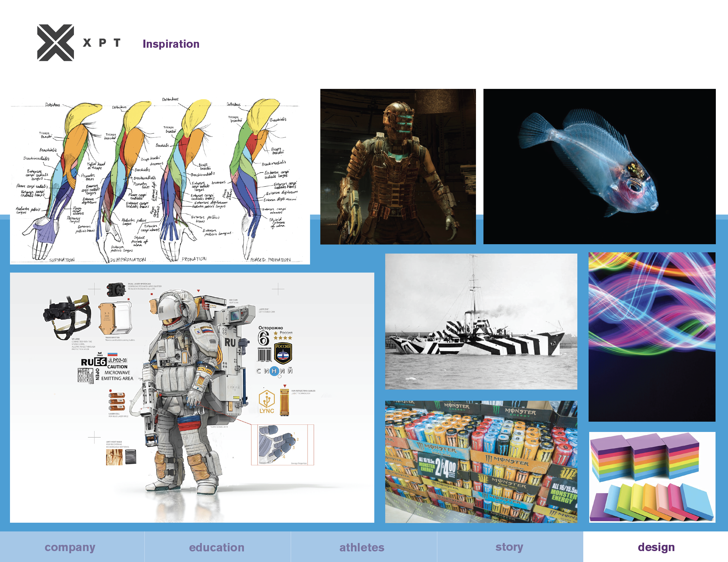Click the Россия shield badge icon
This screenshot has width=728, height=562.
pyautogui.click(x=283, y=353)
